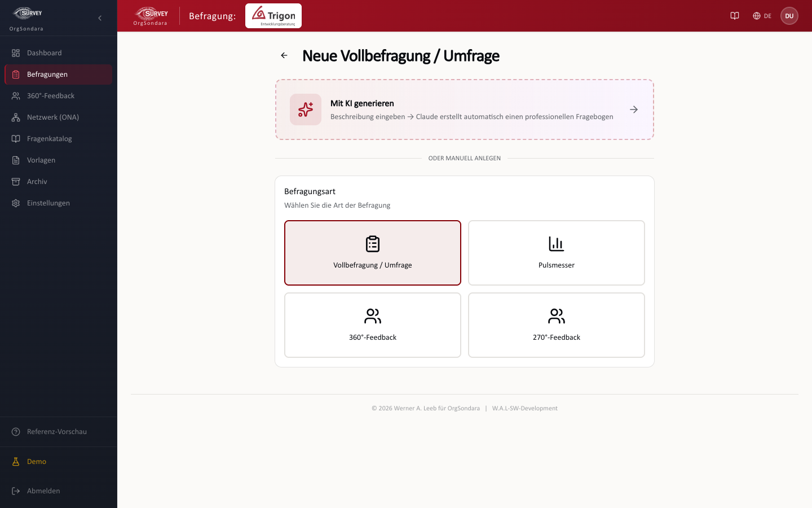Click the Referenz-Vorschau help icon
The width and height of the screenshot is (812, 508).
click(x=16, y=432)
